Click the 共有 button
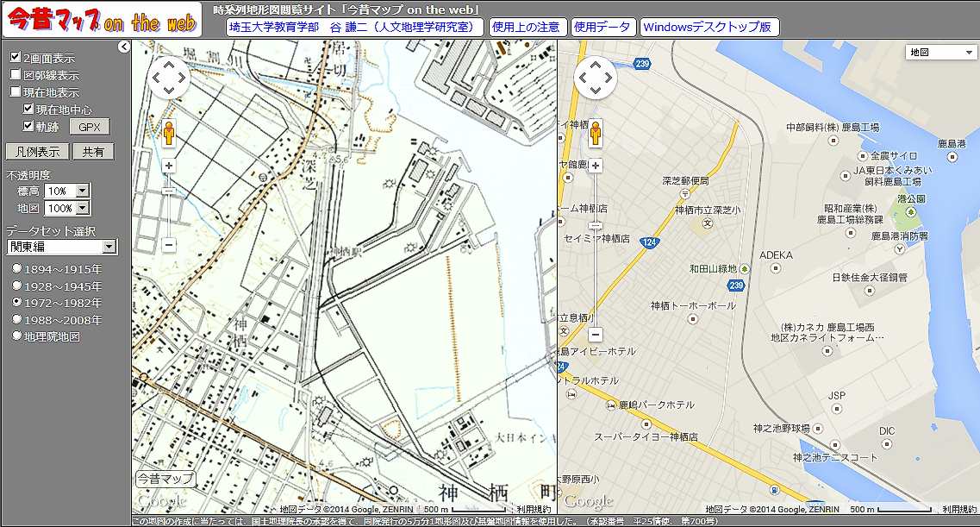980x527 pixels. (93, 152)
